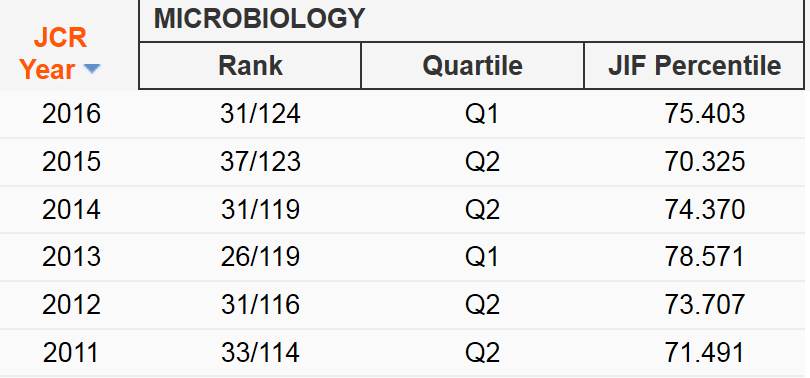
Task: Click JIF percentile 70.325
Action: [x=705, y=162]
